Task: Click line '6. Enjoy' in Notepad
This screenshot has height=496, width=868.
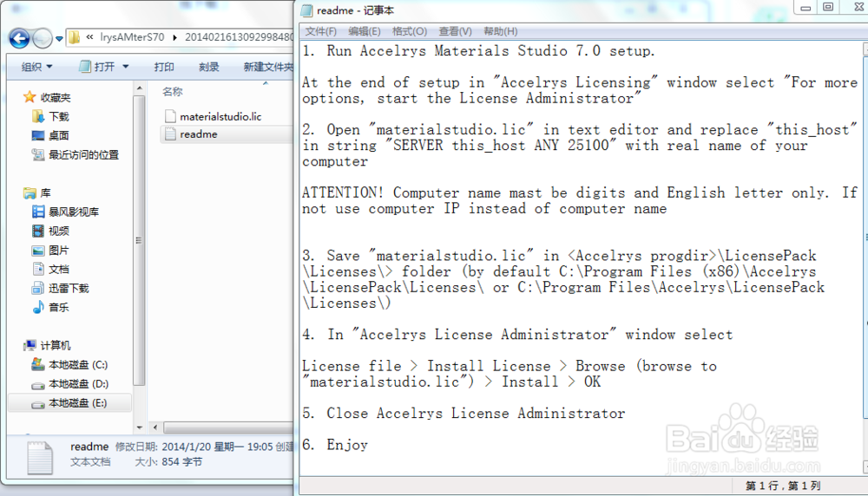Action: pos(335,445)
